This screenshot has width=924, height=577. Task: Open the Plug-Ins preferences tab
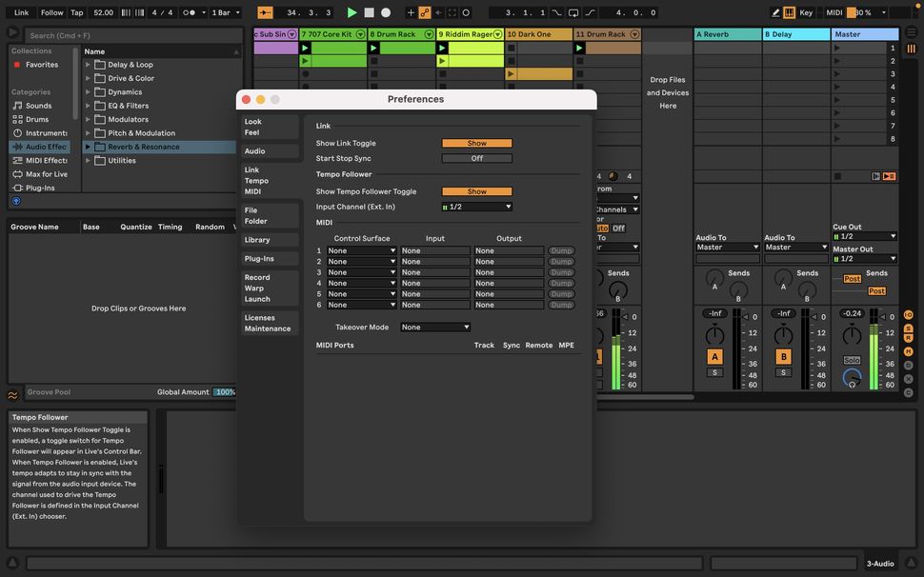click(x=257, y=258)
